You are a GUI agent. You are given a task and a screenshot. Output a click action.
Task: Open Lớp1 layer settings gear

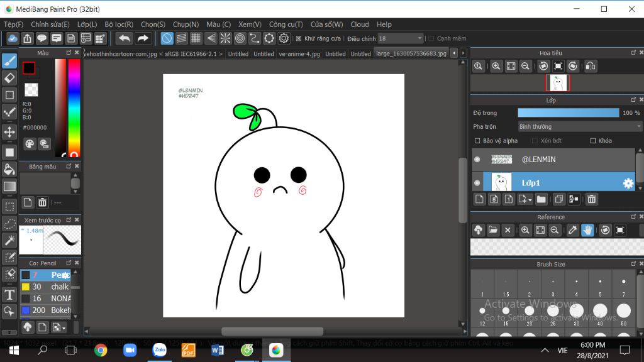[628, 183]
